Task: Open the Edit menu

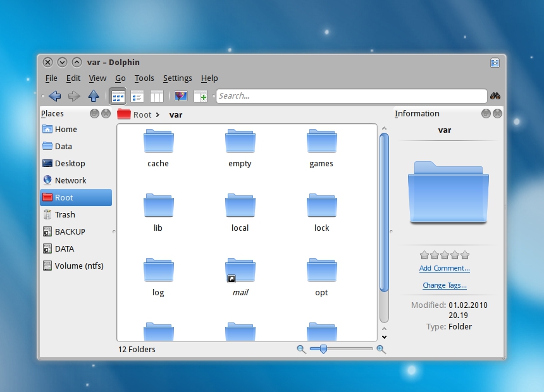Action: tap(73, 78)
